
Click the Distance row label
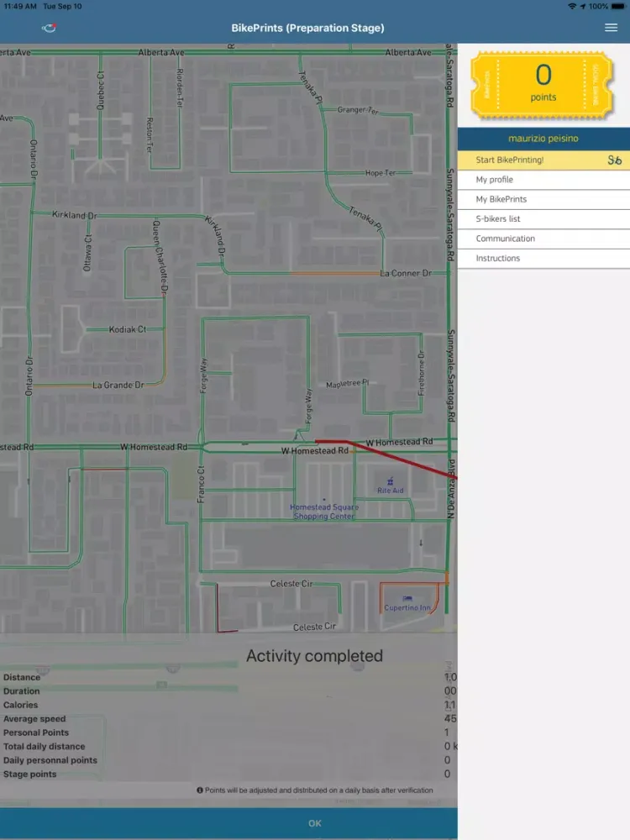(x=22, y=677)
